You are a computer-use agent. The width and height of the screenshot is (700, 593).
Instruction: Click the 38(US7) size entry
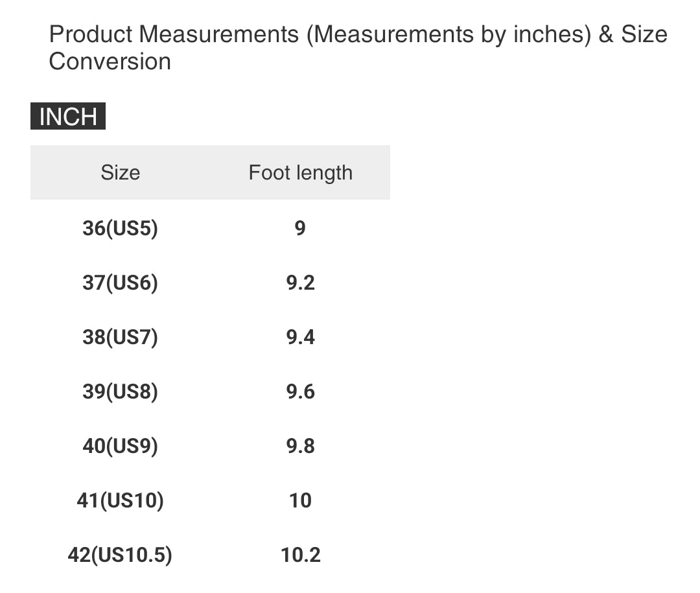(x=120, y=337)
